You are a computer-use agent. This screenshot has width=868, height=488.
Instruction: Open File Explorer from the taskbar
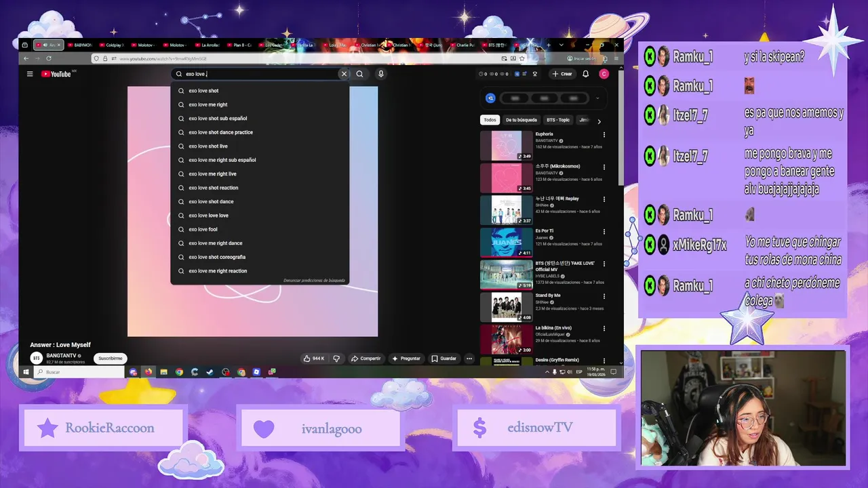point(163,372)
